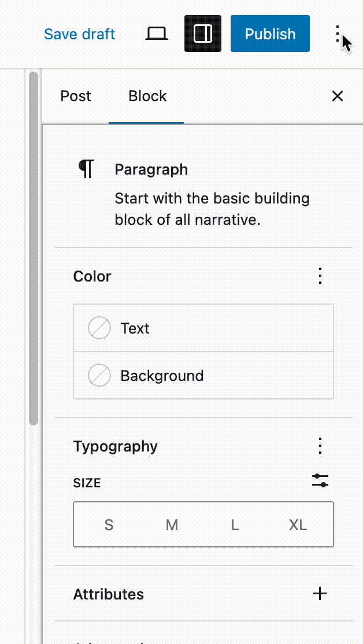Open Typography options three-dot menu
Viewport: 363px width, 644px height.
pos(320,446)
